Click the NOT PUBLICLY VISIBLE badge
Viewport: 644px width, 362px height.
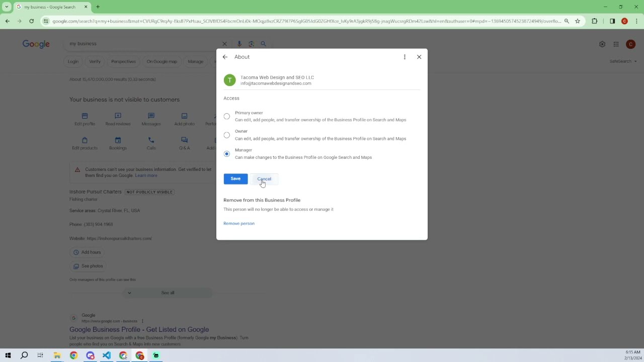149,192
